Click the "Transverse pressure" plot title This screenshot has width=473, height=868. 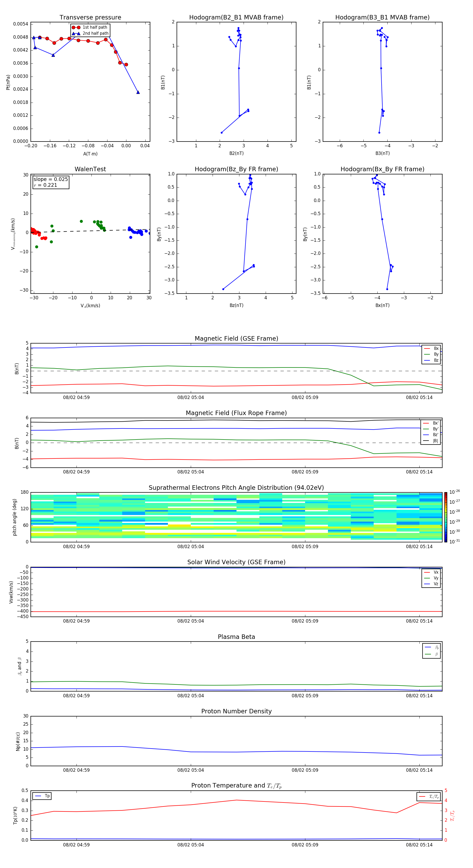tap(90, 18)
